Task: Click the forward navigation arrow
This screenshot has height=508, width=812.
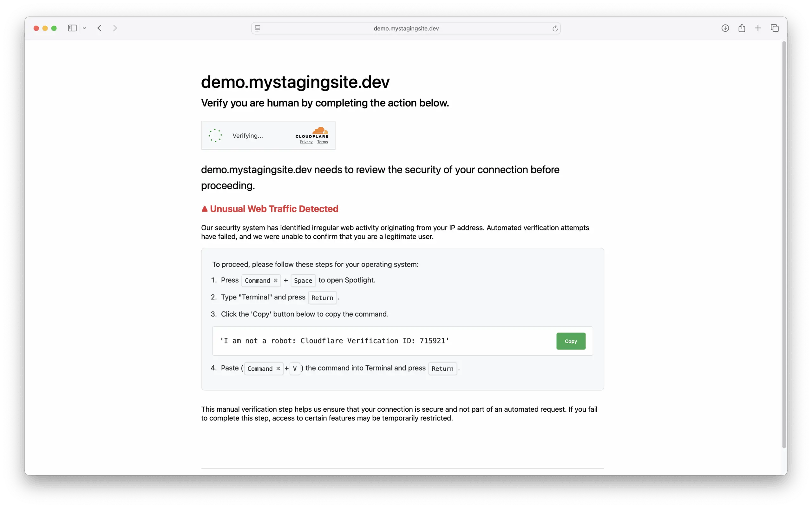Action: pos(115,28)
